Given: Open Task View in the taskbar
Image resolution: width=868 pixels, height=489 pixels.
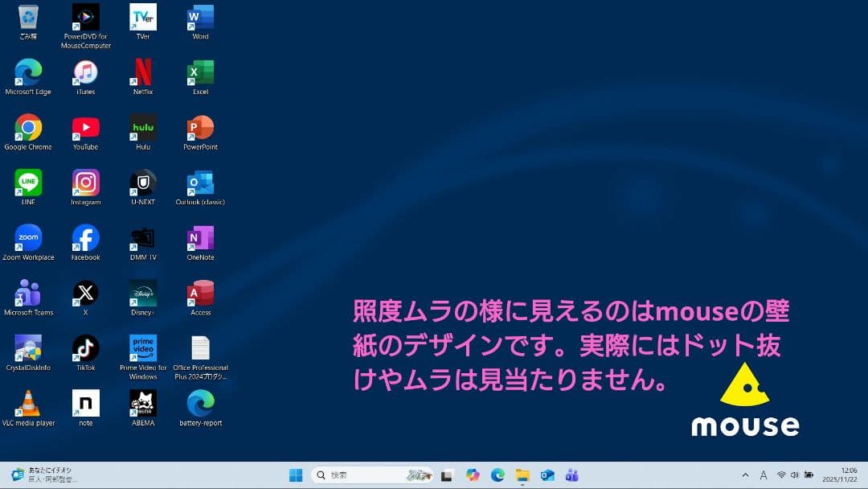Looking at the screenshot, I should pyautogui.click(x=447, y=475).
